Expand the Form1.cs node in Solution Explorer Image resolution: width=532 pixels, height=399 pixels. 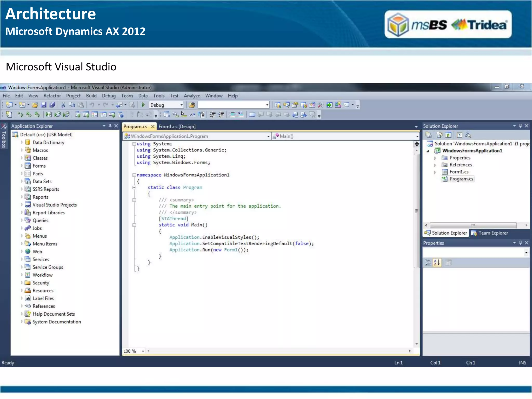pyautogui.click(x=435, y=172)
